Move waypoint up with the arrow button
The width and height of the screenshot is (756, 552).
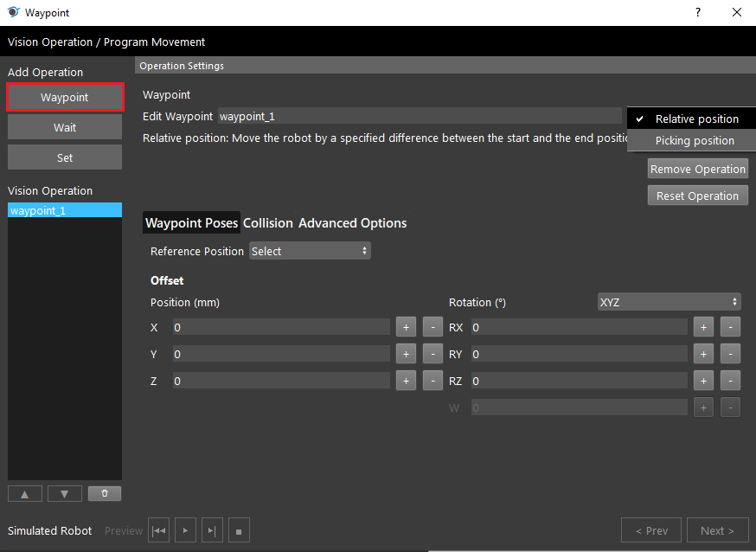click(25, 494)
